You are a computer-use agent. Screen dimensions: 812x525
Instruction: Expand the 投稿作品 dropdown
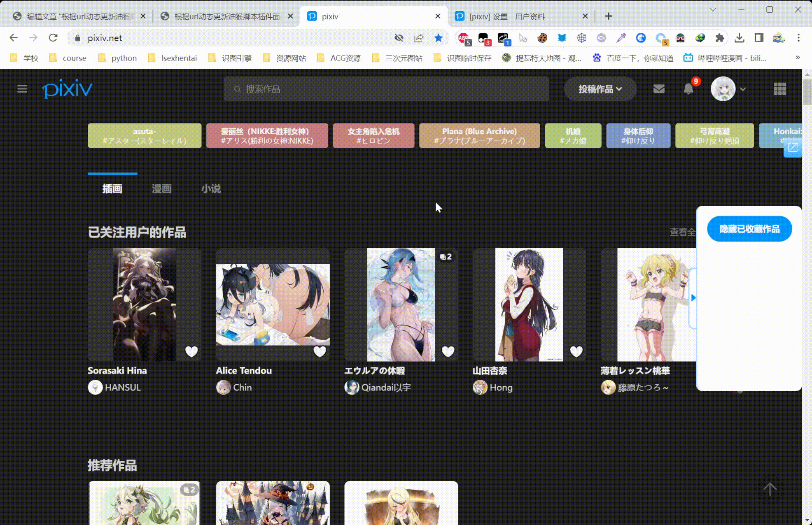600,89
